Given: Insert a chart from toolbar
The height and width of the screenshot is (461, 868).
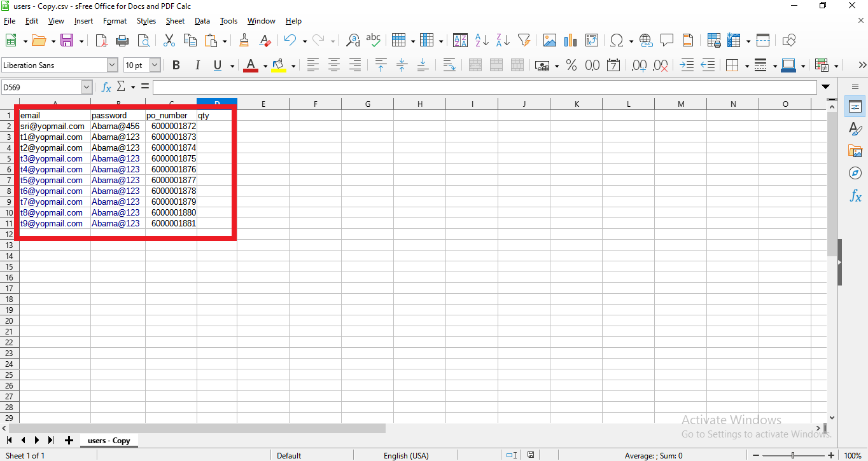Looking at the screenshot, I should 571,41.
